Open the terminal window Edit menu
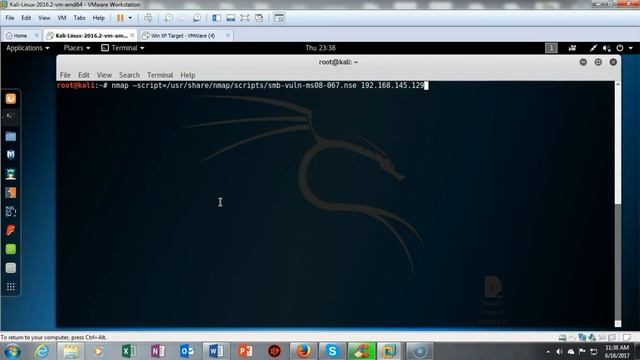Image resolution: width=640 pixels, height=360 pixels. pyautogui.click(x=84, y=75)
